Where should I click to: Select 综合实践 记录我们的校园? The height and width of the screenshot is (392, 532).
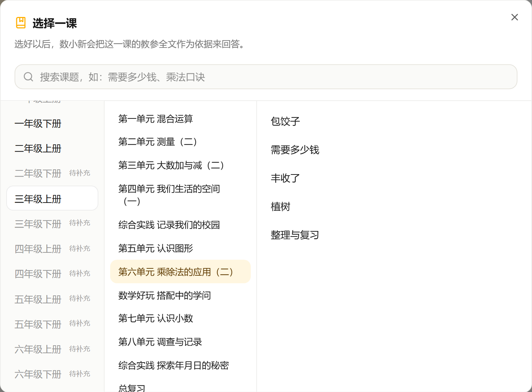[180, 225]
